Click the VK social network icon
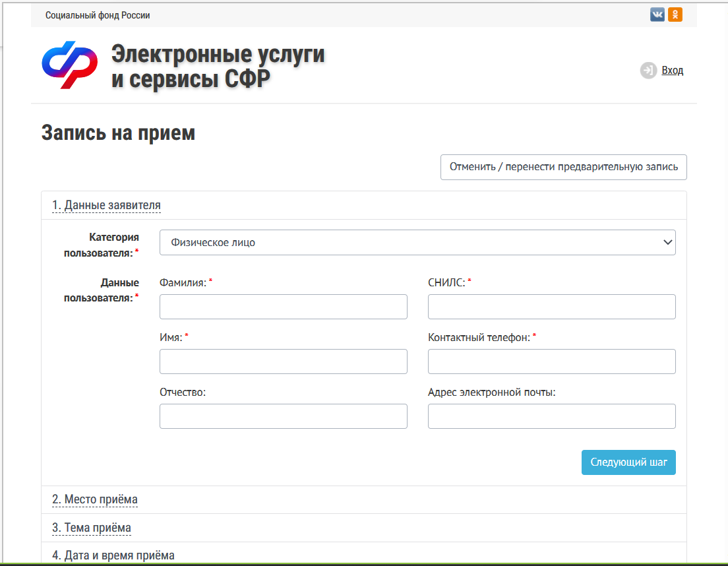 657,14
